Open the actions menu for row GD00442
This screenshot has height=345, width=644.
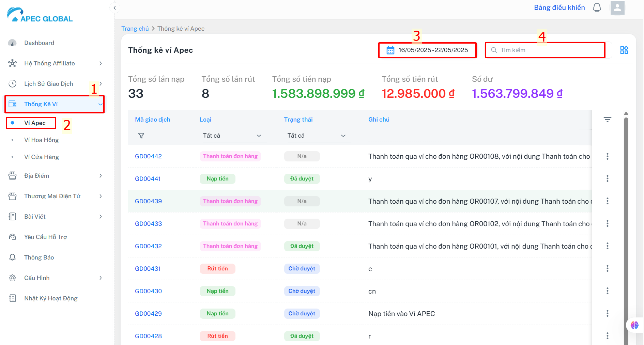pos(608,156)
